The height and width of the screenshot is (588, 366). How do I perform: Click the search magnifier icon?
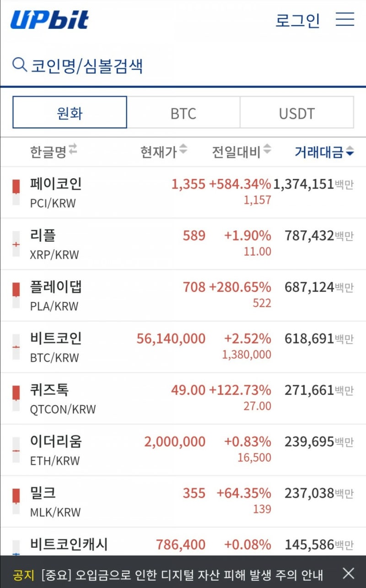tap(18, 65)
